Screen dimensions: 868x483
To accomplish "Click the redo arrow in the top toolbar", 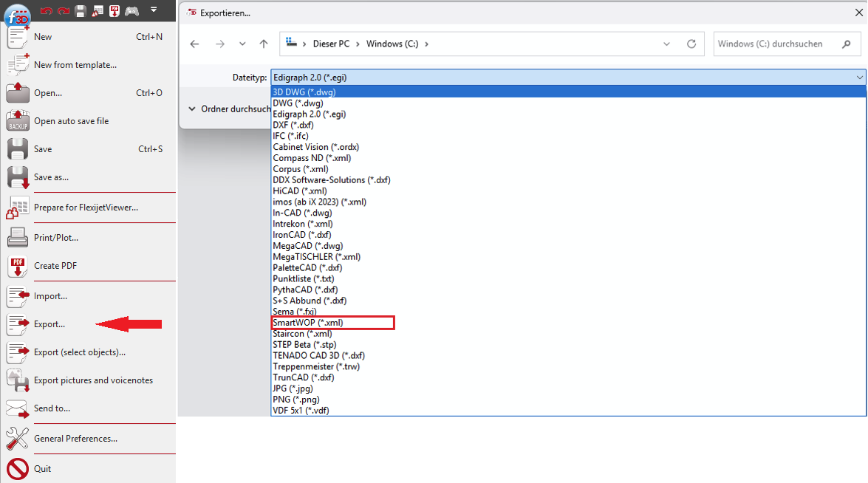I will [63, 10].
